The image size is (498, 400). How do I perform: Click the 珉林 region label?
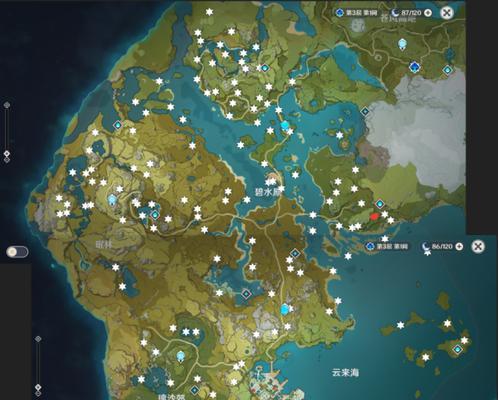coord(104,244)
